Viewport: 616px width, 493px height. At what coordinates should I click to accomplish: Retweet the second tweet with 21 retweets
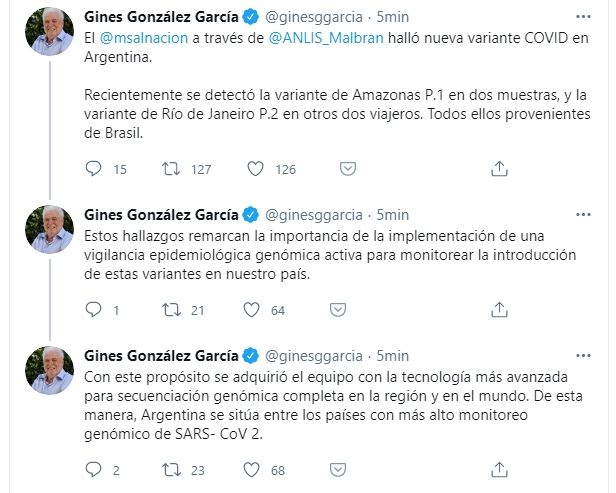coord(168,311)
